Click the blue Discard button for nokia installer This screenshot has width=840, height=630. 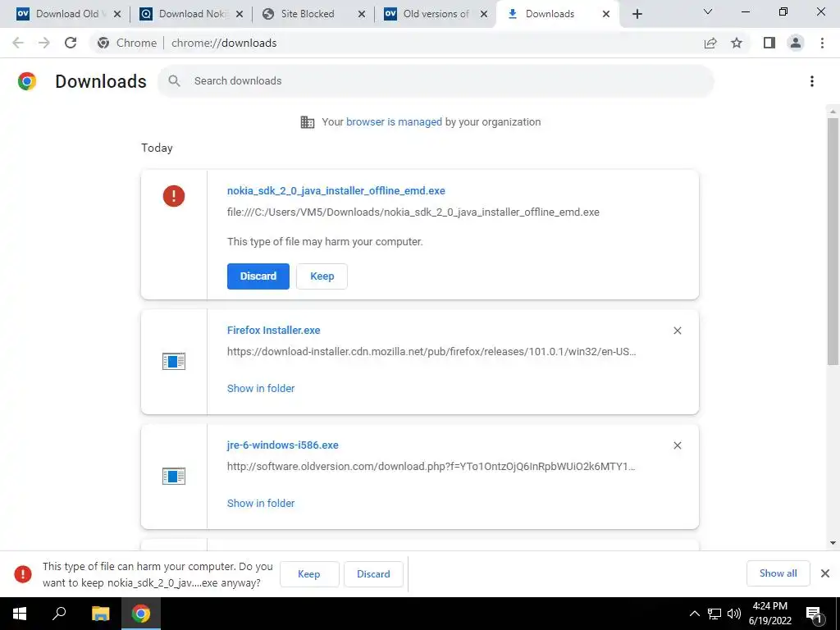point(258,276)
